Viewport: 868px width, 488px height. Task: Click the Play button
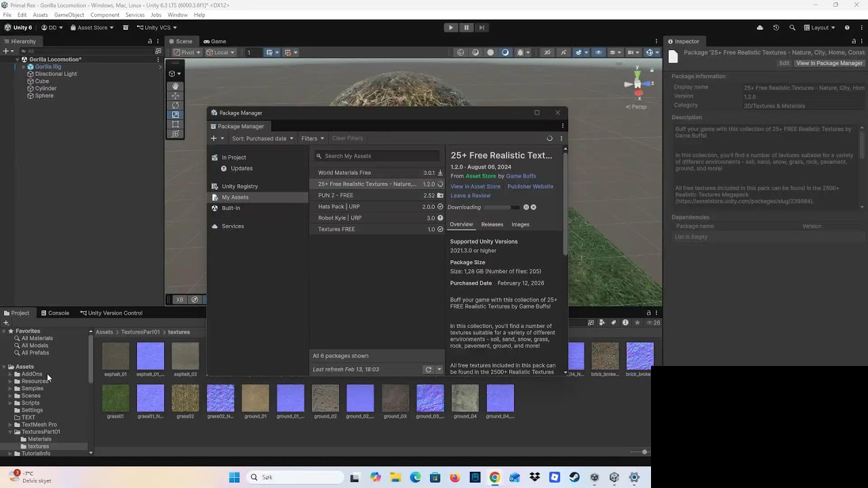[451, 28]
